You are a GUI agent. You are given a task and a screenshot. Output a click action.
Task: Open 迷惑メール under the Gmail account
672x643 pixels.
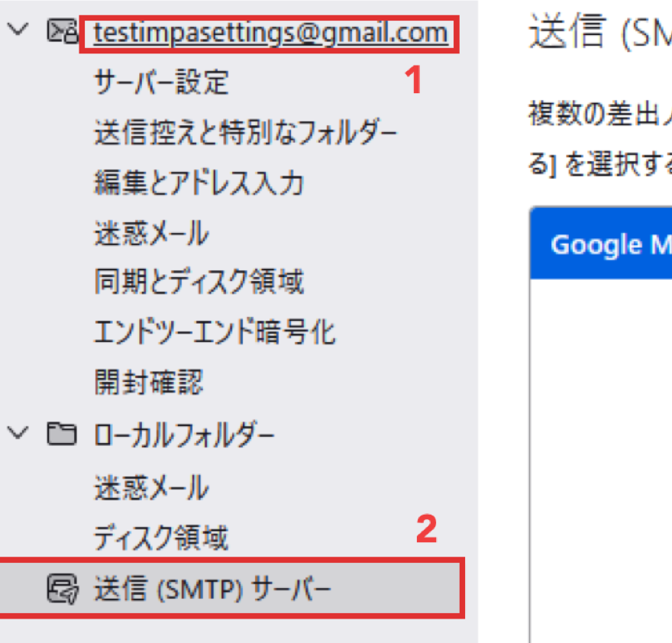[x=151, y=233]
